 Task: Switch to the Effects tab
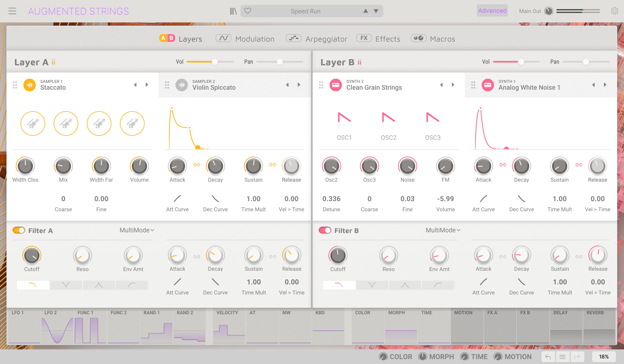(x=378, y=39)
